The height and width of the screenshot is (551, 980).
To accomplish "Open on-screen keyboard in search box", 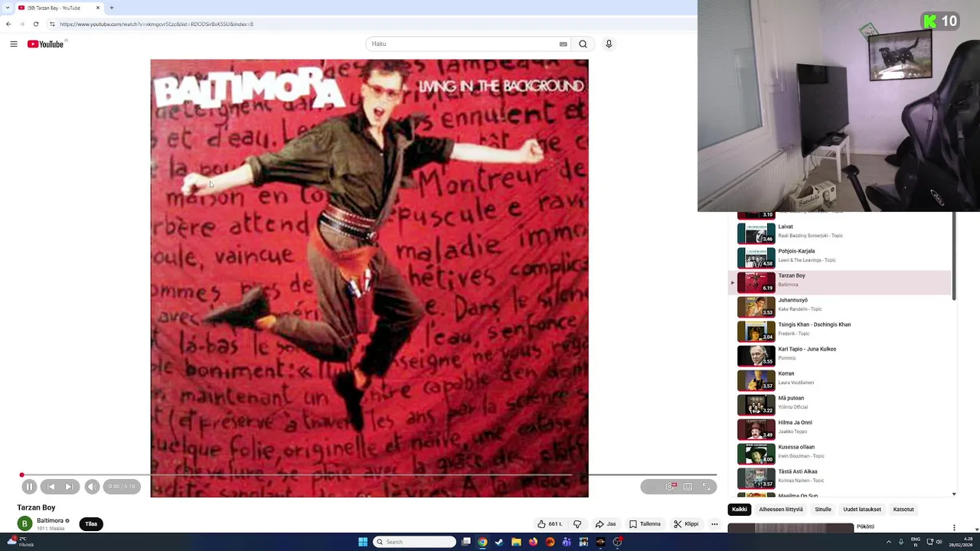I will 563,44.
